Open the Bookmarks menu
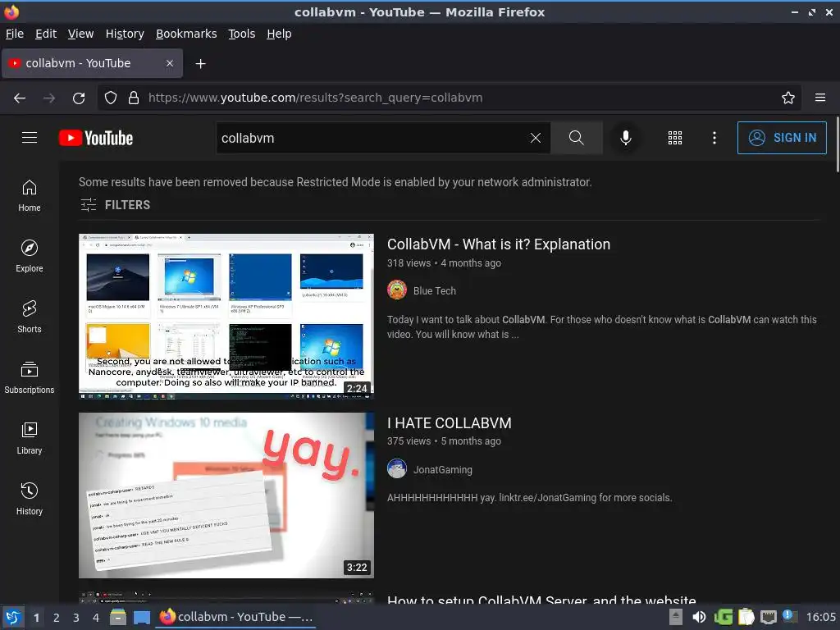 pos(186,34)
